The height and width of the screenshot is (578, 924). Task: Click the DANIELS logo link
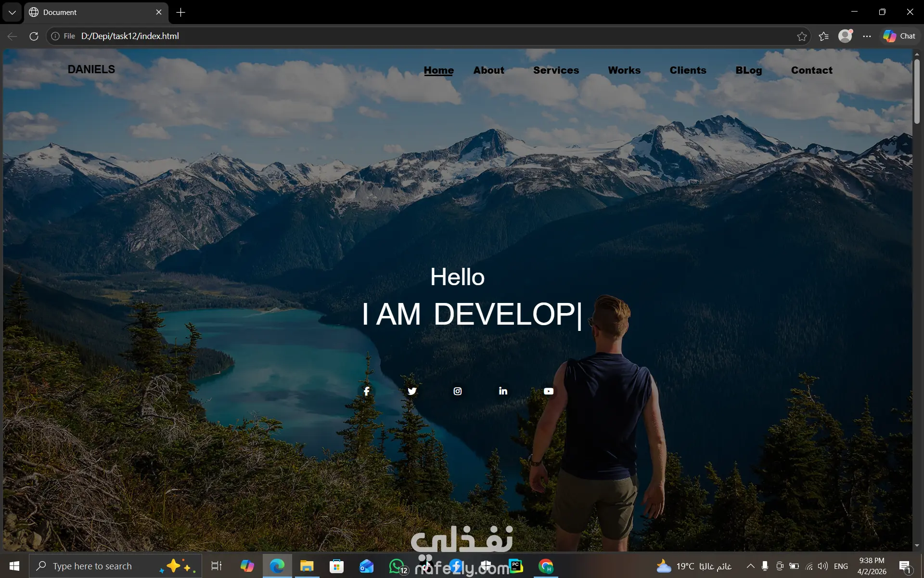[x=91, y=69]
